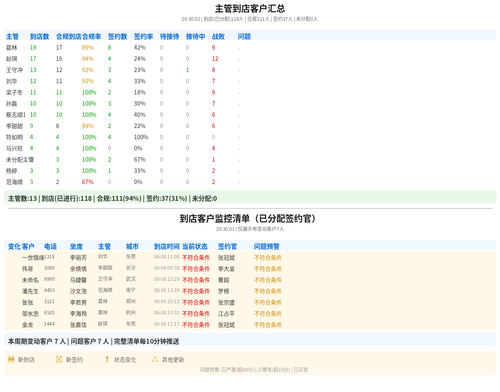Click the 战败 value 12 in 赵琪's row
The image size is (500, 392).
pyautogui.click(x=215, y=59)
